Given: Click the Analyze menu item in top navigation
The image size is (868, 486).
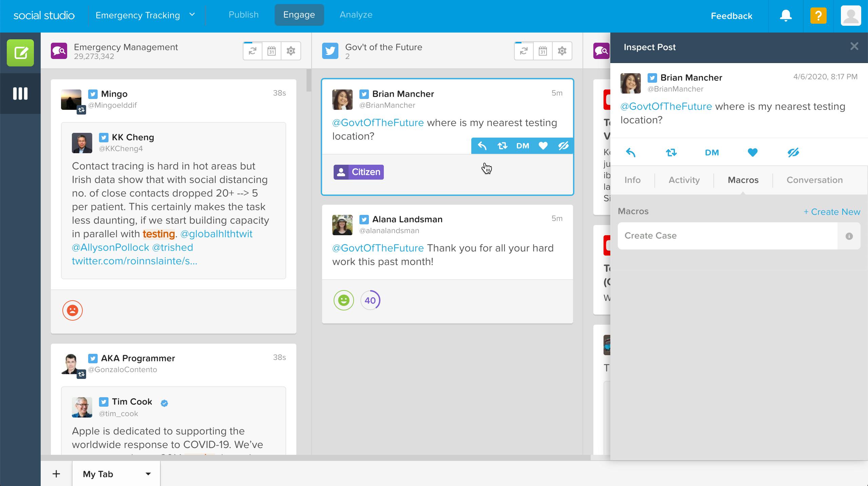Looking at the screenshot, I should click(356, 15).
